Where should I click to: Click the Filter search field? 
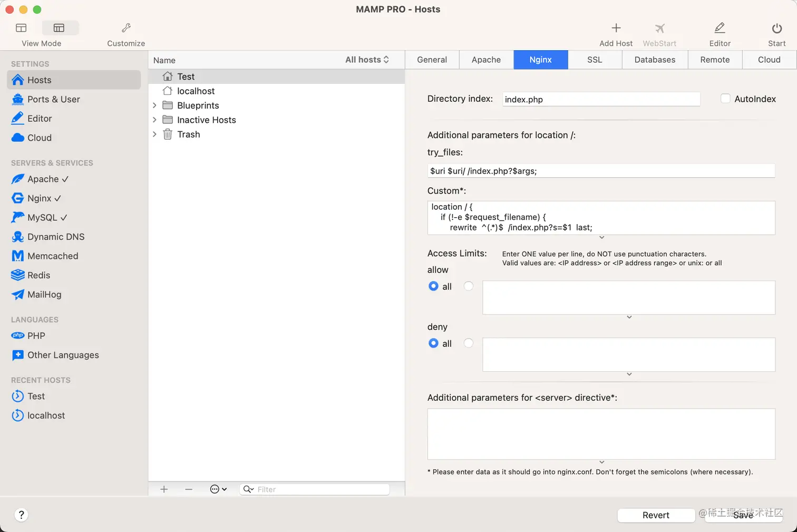pos(315,489)
